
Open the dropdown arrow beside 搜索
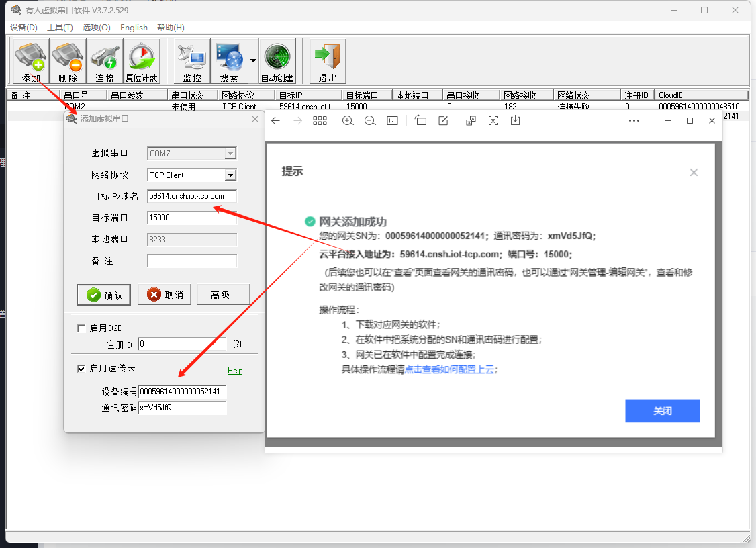coord(253,60)
